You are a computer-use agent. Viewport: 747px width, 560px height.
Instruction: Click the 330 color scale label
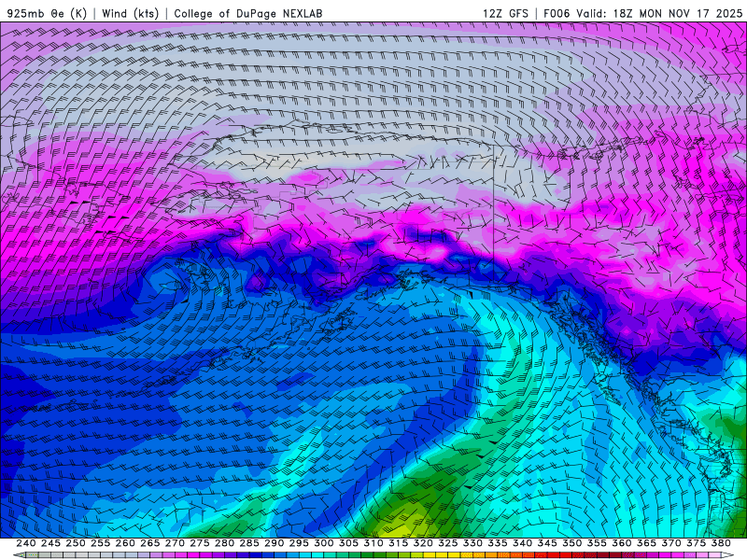click(472, 543)
